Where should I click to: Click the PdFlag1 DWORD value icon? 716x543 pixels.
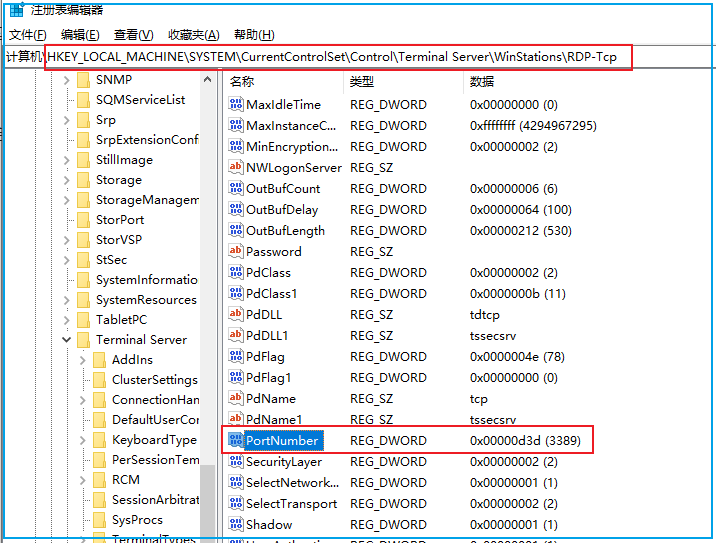(x=236, y=377)
